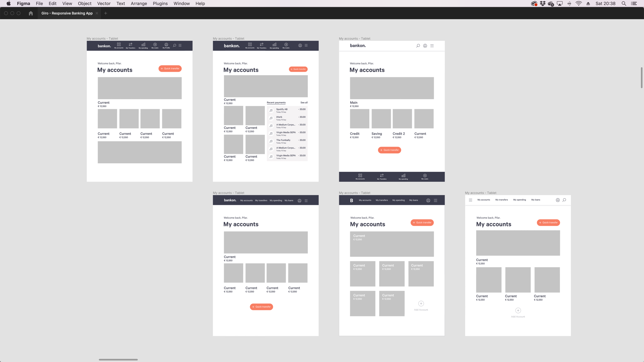Click My spending link in B logo header
Image resolution: width=644 pixels, height=362 pixels.
[399, 200]
